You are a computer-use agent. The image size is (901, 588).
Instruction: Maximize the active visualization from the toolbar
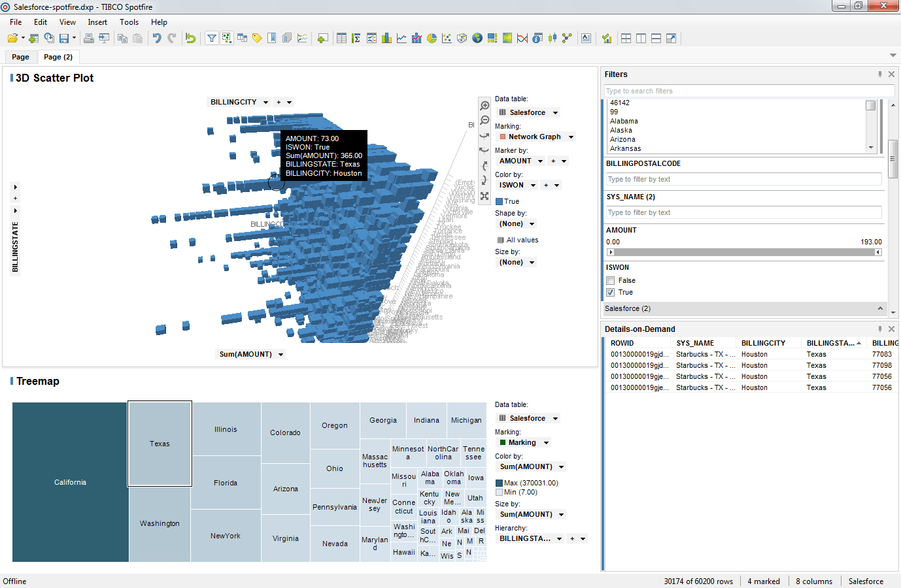[x=671, y=39]
